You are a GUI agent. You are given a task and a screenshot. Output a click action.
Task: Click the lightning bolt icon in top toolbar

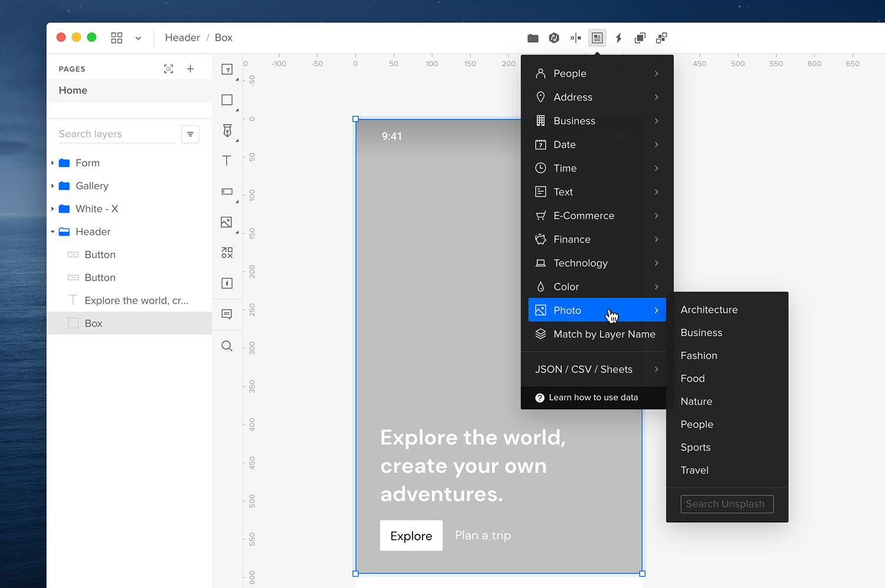click(618, 38)
